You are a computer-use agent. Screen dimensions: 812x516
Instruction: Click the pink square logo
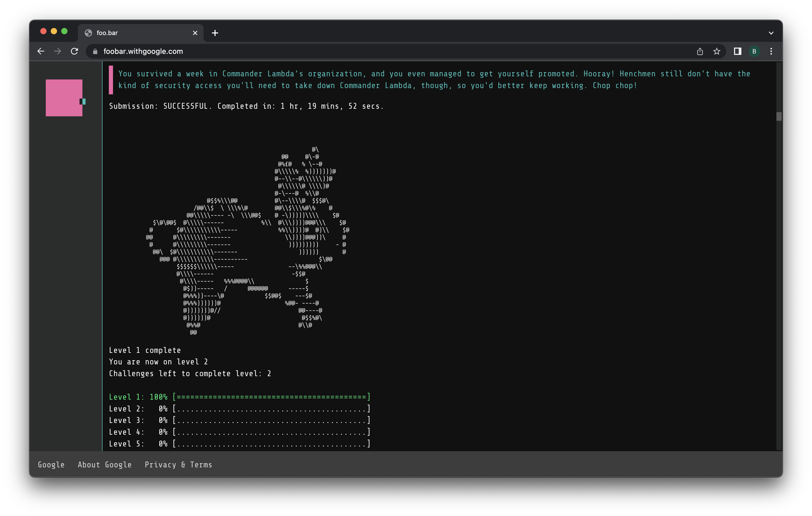64,98
